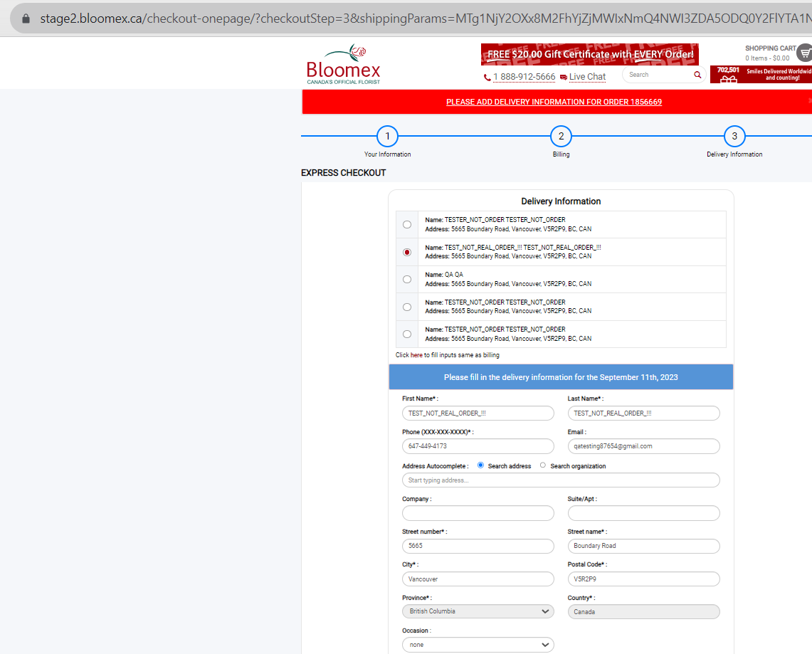Go to step 3 Delivery Information
Screen dimensions: 812x654
pos(734,136)
